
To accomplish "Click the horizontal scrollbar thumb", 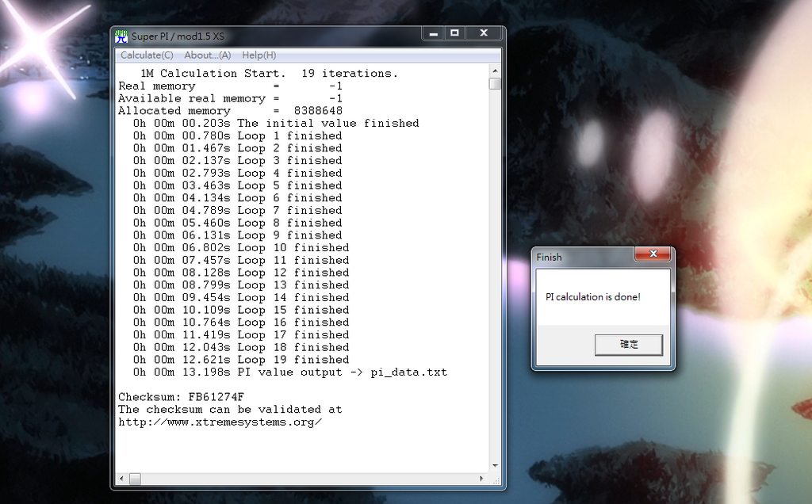I will pyautogui.click(x=135, y=479).
